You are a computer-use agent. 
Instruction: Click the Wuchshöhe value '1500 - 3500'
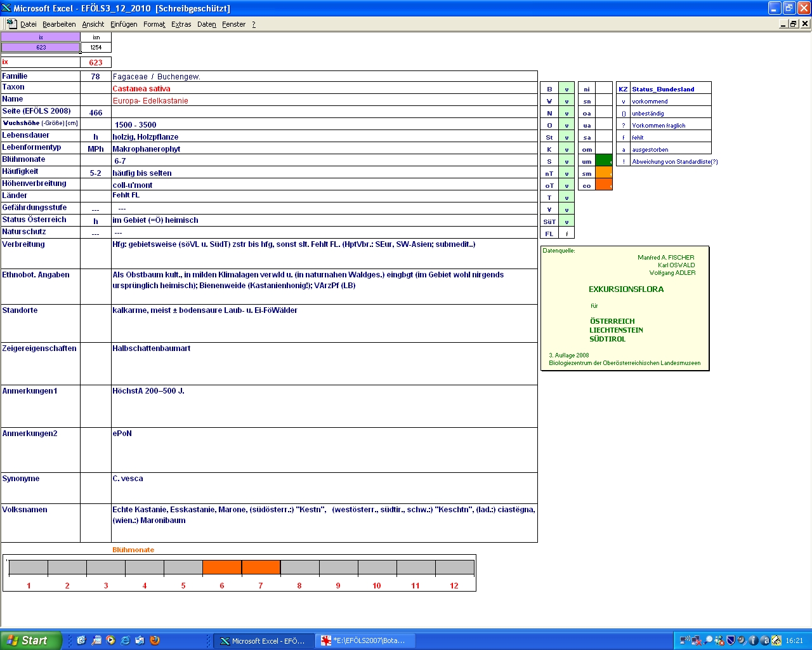tap(324, 124)
